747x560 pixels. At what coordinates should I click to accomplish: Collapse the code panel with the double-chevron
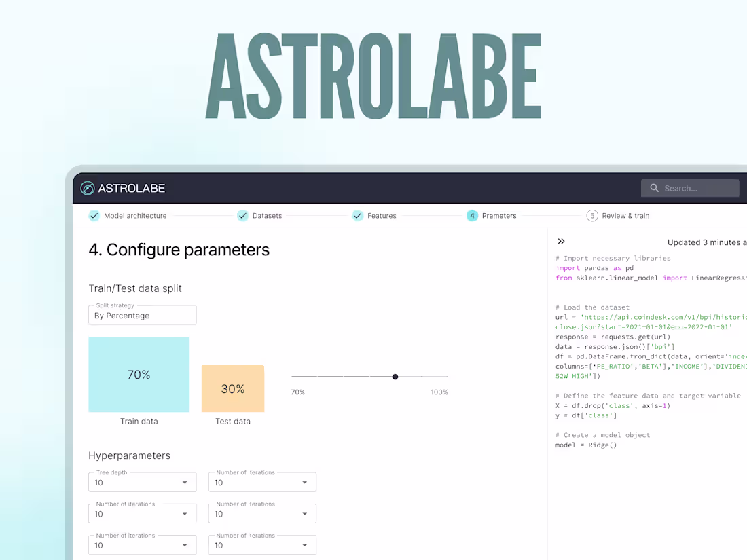click(x=562, y=241)
